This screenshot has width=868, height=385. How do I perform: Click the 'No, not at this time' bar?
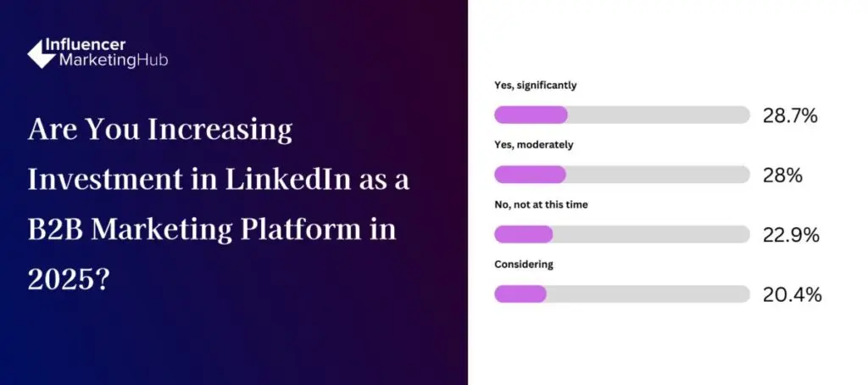tap(621, 234)
